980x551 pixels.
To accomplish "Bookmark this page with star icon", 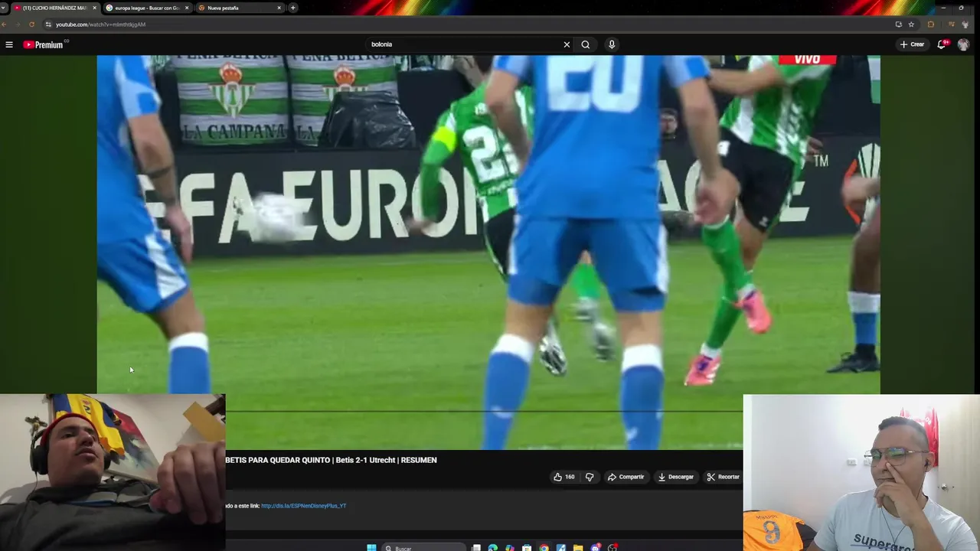I will [x=911, y=24].
